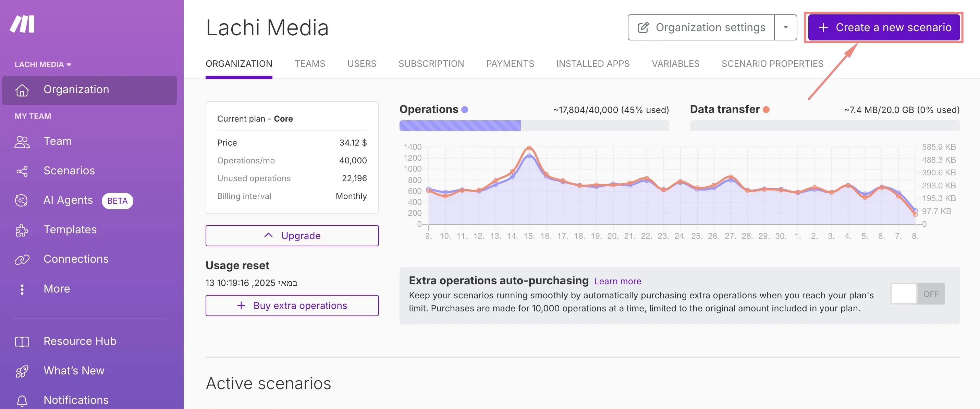
Task: Click the Make logo in the sidebar
Action: pyautogui.click(x=22, y=24)
